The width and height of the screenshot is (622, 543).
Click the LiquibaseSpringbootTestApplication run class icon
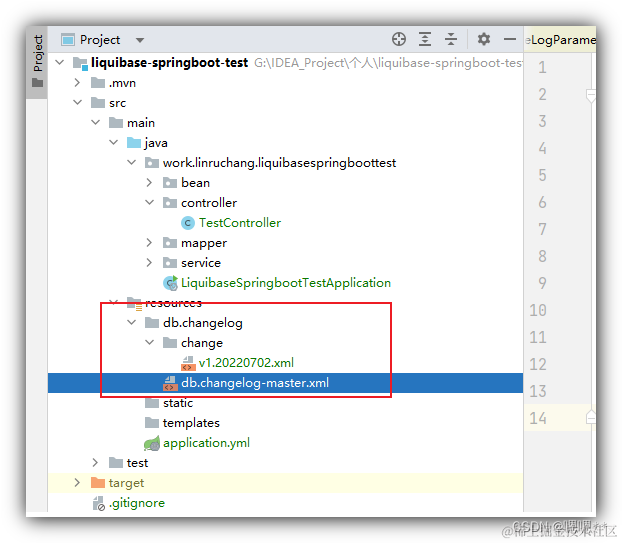tap(171, 283)
